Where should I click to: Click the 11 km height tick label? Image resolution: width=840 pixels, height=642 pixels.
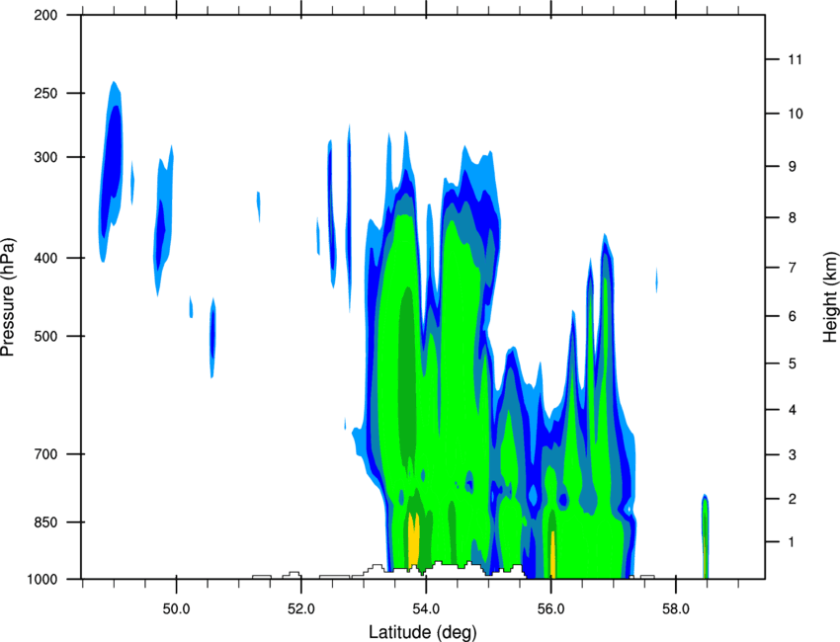795,59
